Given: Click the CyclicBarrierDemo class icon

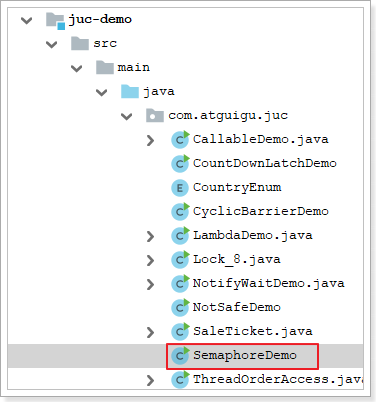Looking at the screenshot, I should point(180,212).
